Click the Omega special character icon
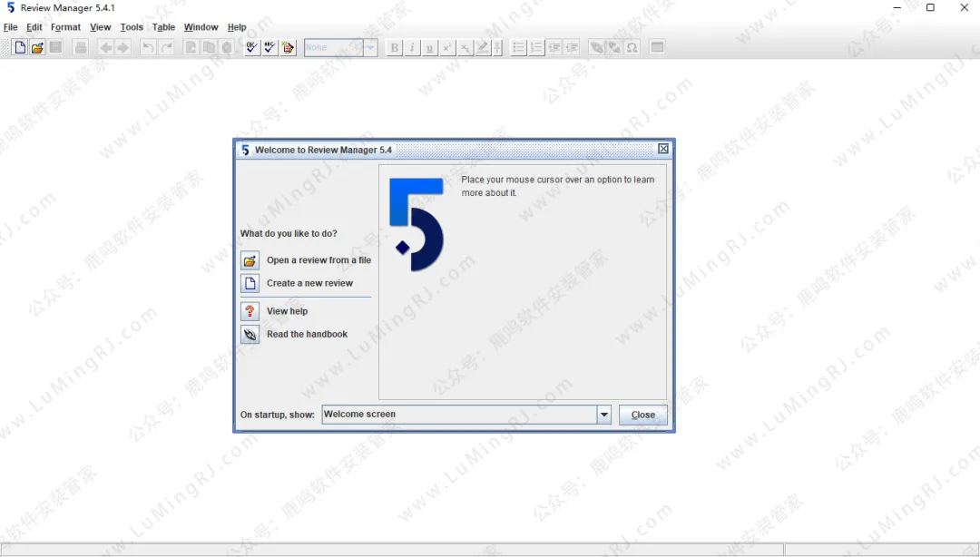Image resolution: width=980 pixels, height=557 pixels. click(632, 47)
